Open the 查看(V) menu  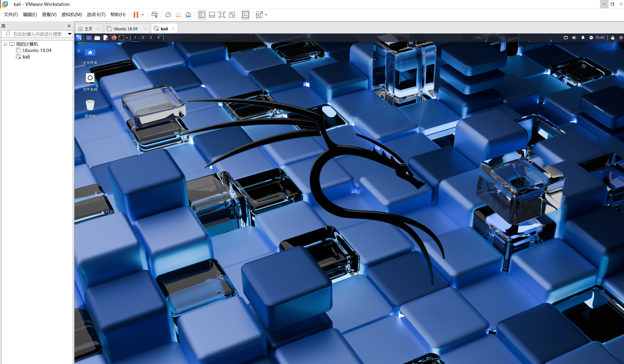click(x=49, y=15)
